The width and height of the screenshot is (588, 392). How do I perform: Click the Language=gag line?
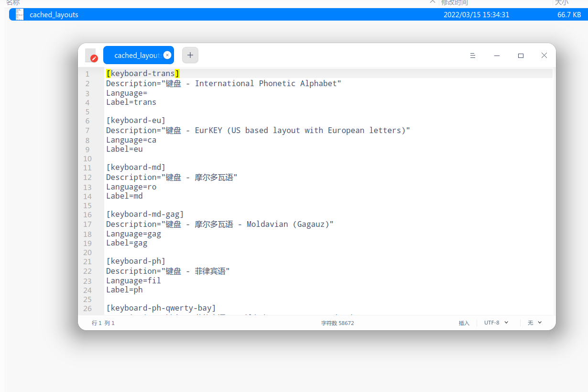click(133, 234)
